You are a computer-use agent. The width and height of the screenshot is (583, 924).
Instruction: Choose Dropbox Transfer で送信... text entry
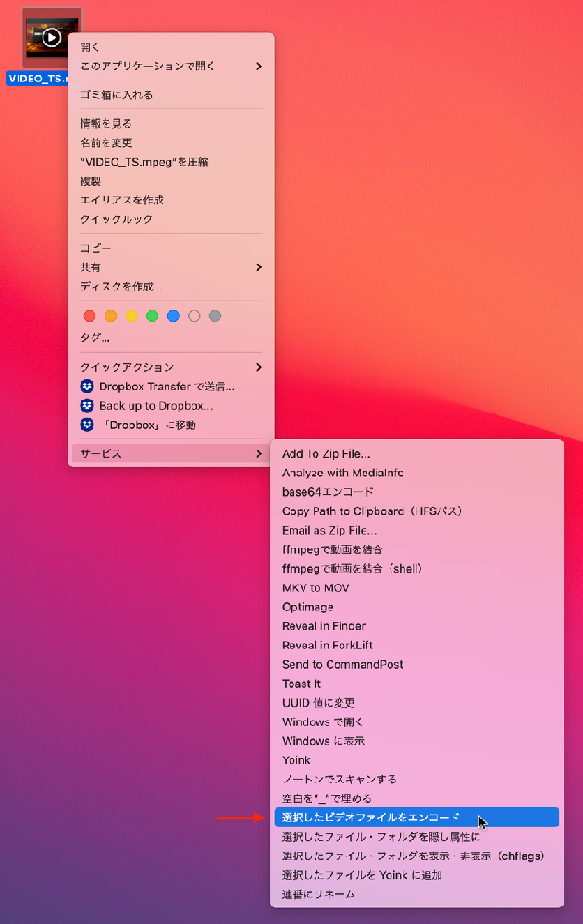click(x=167, y=387)
